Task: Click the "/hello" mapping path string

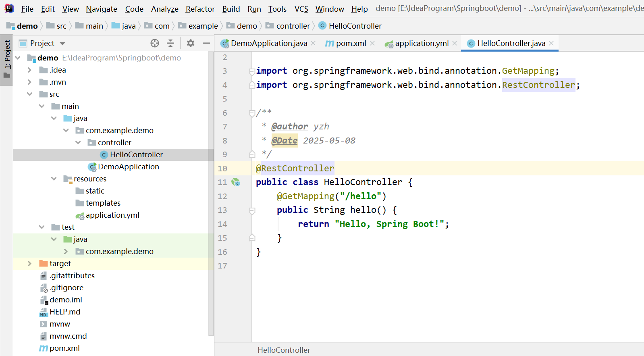Action: (x=361, y=196)
